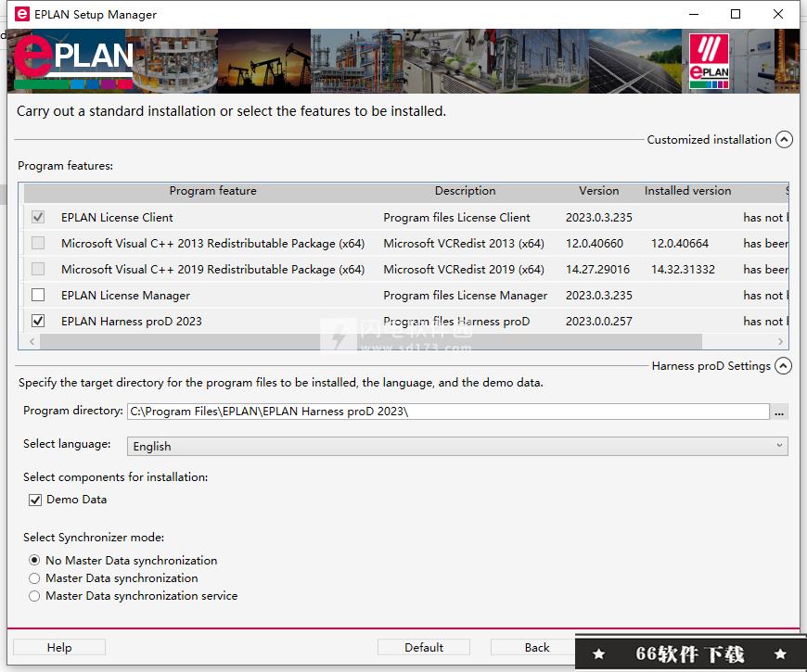807x672 pixels.
Task: Click version value 2023.0.0.257
Action: click(x=598, y=322)
